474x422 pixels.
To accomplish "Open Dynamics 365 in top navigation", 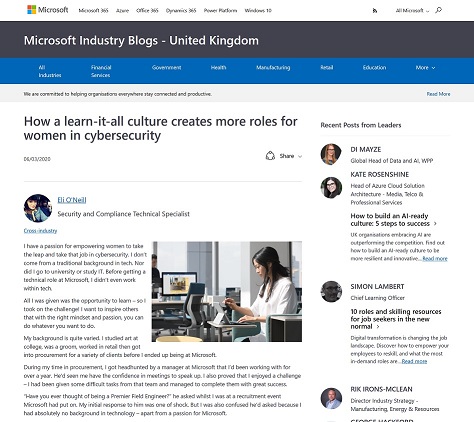I will point(181,11).
